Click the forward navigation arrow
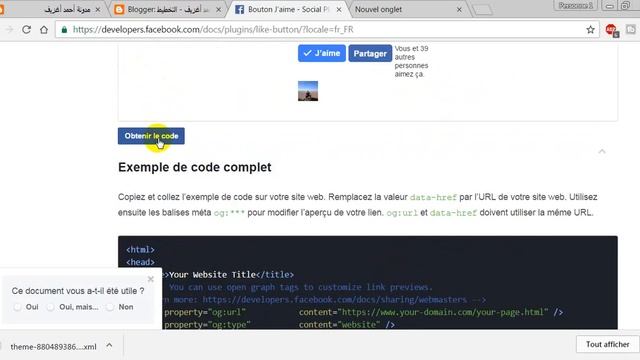 9,29
